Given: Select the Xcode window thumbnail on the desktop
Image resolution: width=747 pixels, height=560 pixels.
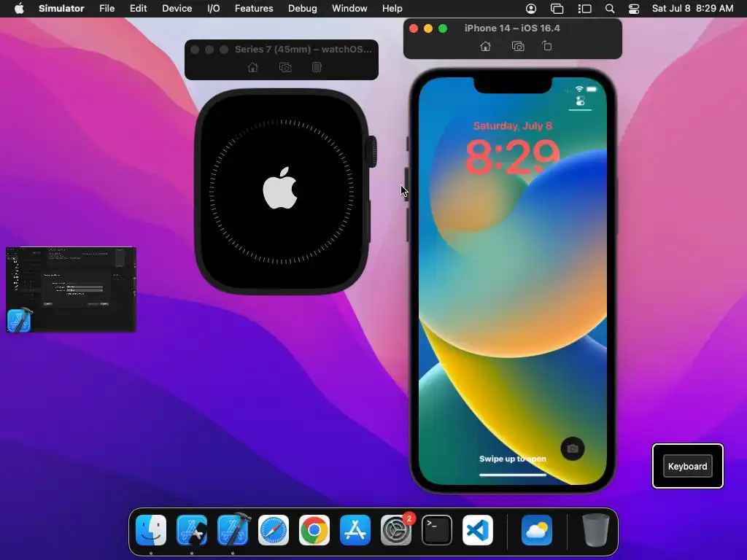Looking at the screenshot, I should (x=71, y=289).
